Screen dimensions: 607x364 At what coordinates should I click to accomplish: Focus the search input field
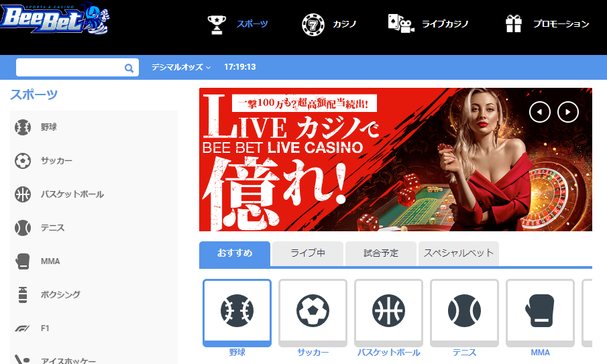[x=77, y=67]
